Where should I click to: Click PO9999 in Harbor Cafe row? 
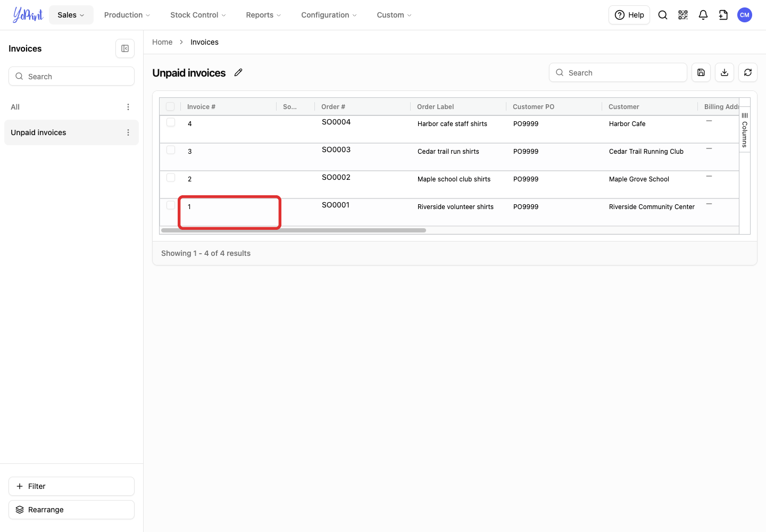[x=526, y=124]
